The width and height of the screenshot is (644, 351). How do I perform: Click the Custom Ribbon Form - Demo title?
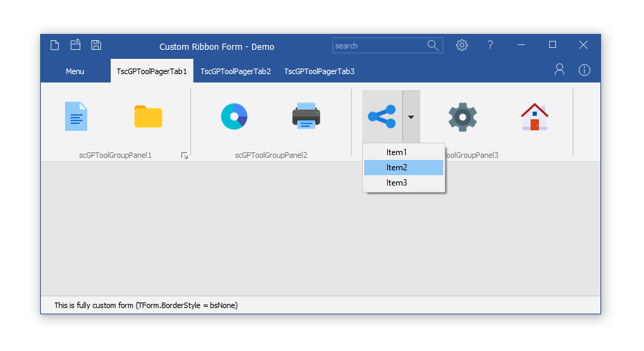217,47
